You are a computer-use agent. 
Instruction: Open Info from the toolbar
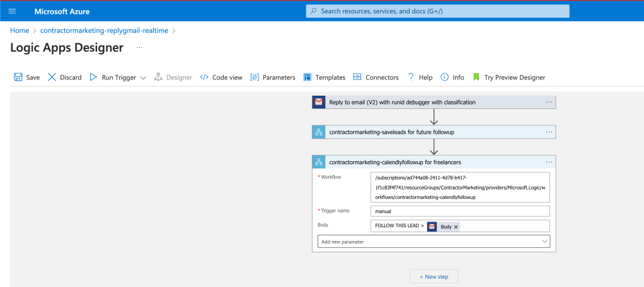pyautogui.click(x=452, y=77)
